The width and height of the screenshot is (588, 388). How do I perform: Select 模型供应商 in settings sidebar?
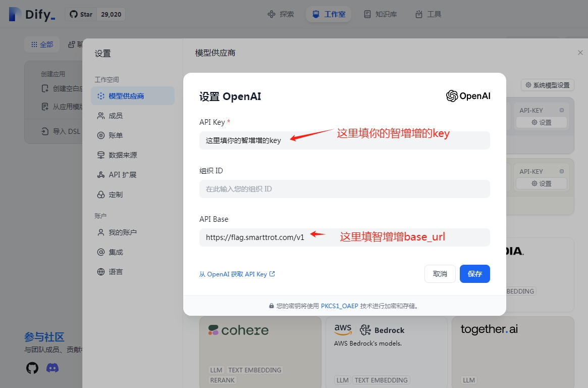pos(133,96)
